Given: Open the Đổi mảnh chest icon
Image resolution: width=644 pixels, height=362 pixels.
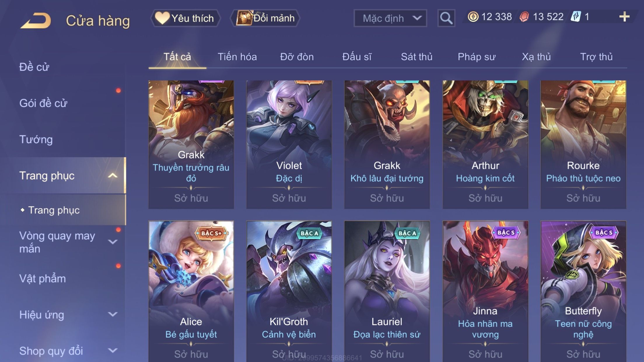Looking at the screenshot, I should pyautogui.click(x=244, y=18).
